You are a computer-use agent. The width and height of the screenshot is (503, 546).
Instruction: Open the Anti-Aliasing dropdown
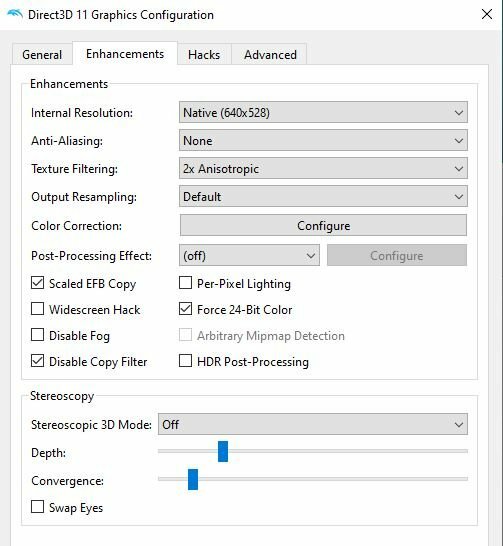pyautogui.click(x=323, y=141)
